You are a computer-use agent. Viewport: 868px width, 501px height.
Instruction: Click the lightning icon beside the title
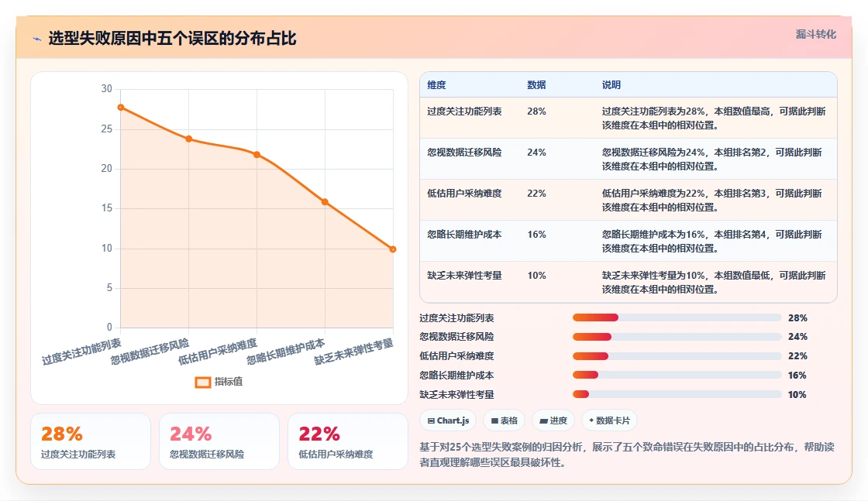37,39
